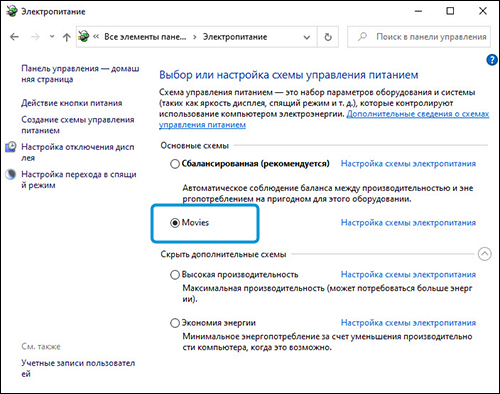Click the Основные схемы section label
500x394 pixels.
coord(195,146)
